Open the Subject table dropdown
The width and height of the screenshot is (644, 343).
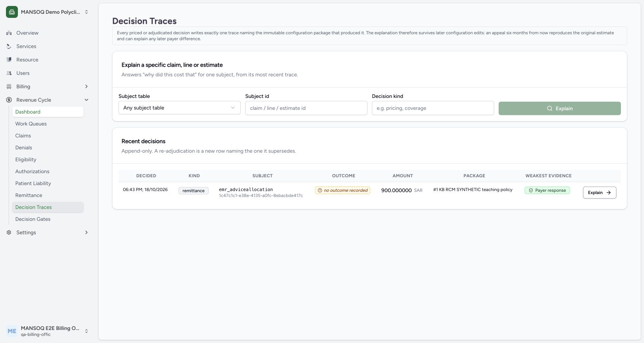tap(180, 108)
